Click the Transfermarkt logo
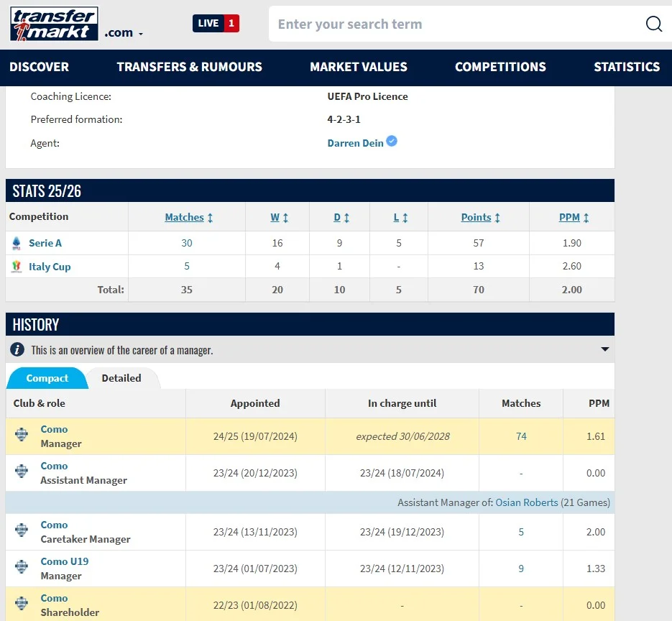Viewport: 672px width, 621px height. tap(54, 24)
